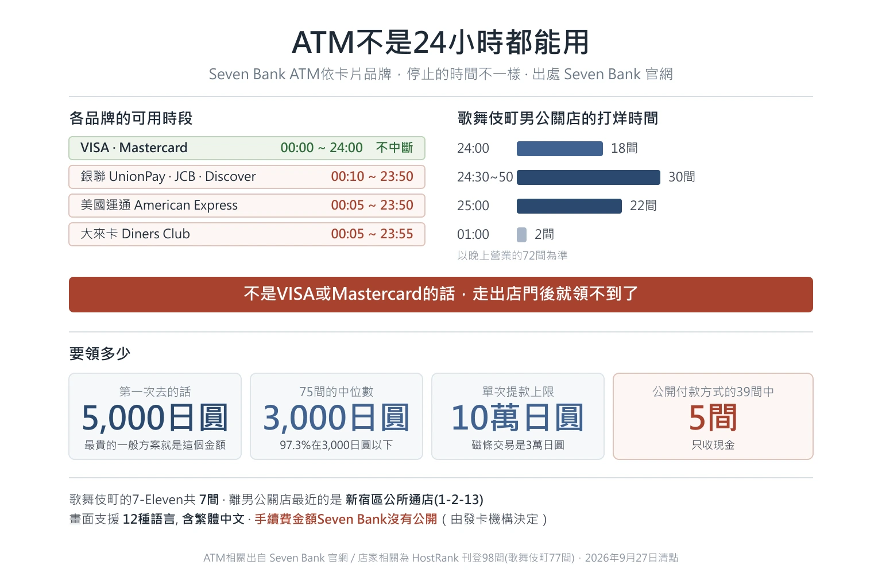Screen dimensions: 882x588
Task: Click the title "ATM不是24小時都能用"
Action: click(x=440, y=42)
